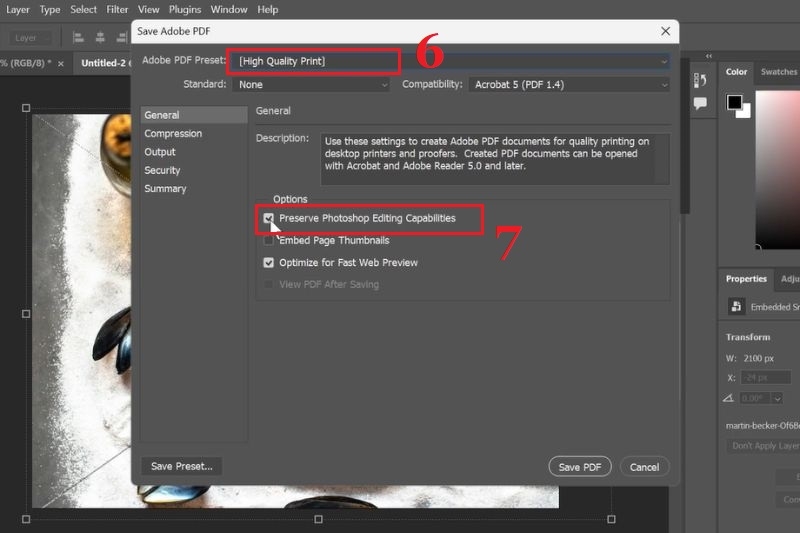Open the Window menu

click(229, 9)
